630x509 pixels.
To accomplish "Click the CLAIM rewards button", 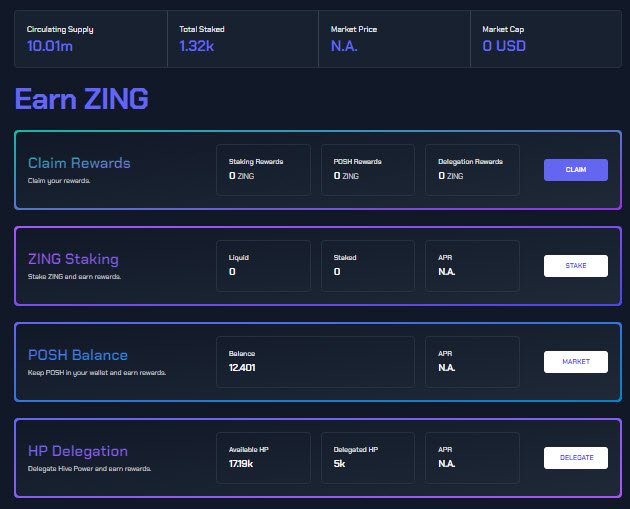I will [576, 170].
